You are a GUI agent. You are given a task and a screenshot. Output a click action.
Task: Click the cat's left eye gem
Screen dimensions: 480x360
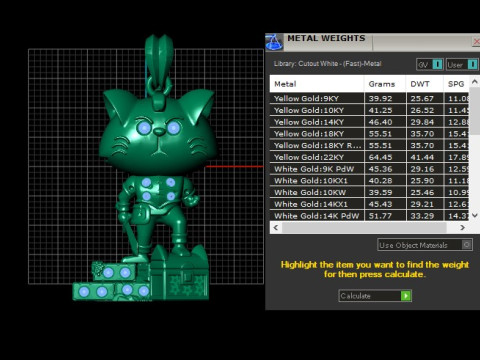(144, 127)
